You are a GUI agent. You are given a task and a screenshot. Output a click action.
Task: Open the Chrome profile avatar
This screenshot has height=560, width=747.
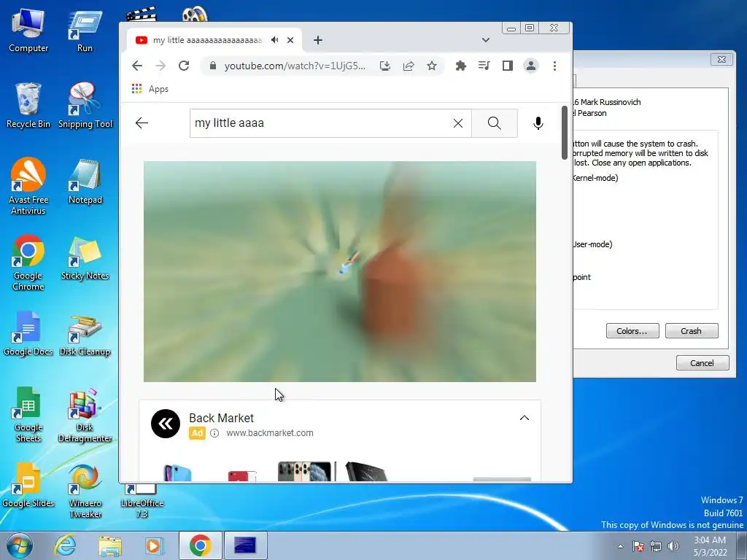tap(531, 66)
